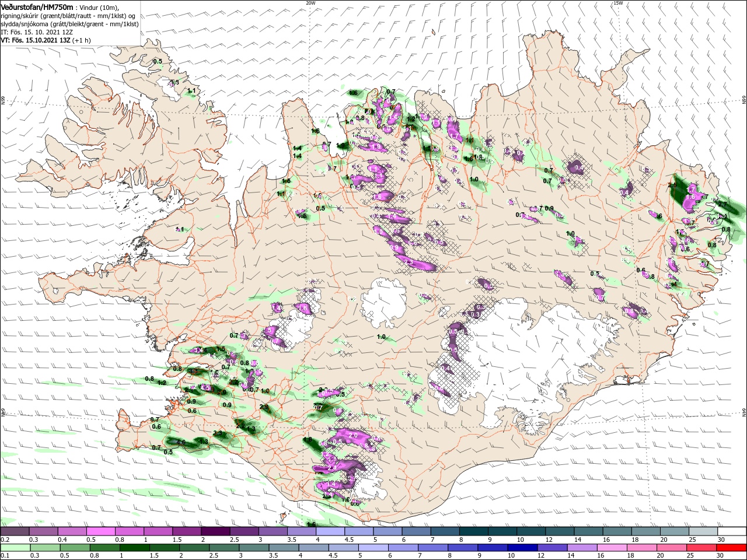Click the 15W longitude label at the top edge
The height and width of the screenshot is (560, 747).
tap(617, 3)
